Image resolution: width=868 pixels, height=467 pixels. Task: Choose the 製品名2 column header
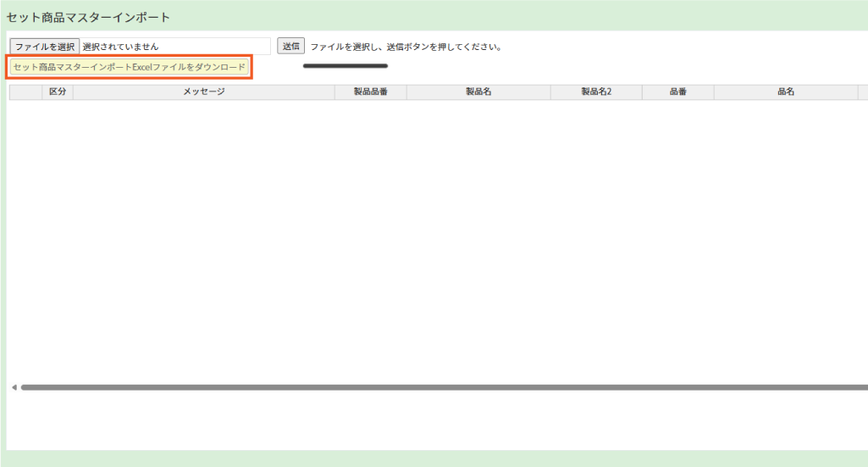pos(596,92)
